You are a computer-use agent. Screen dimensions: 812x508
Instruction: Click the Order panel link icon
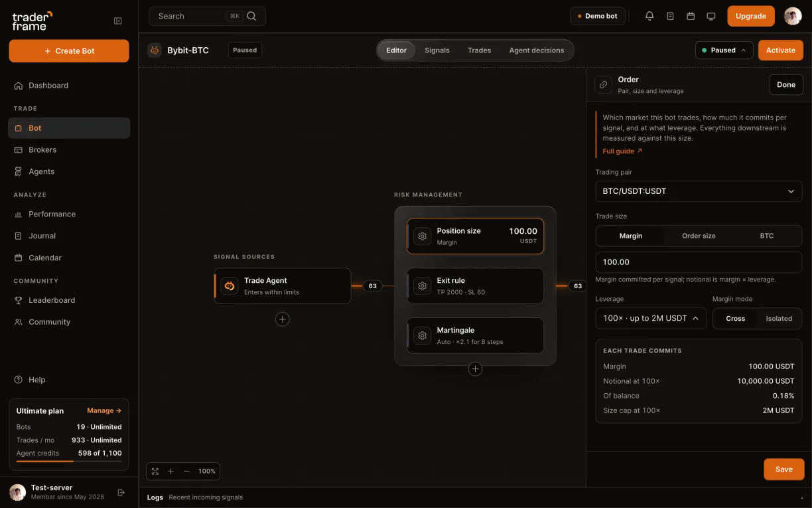[603, 85]
